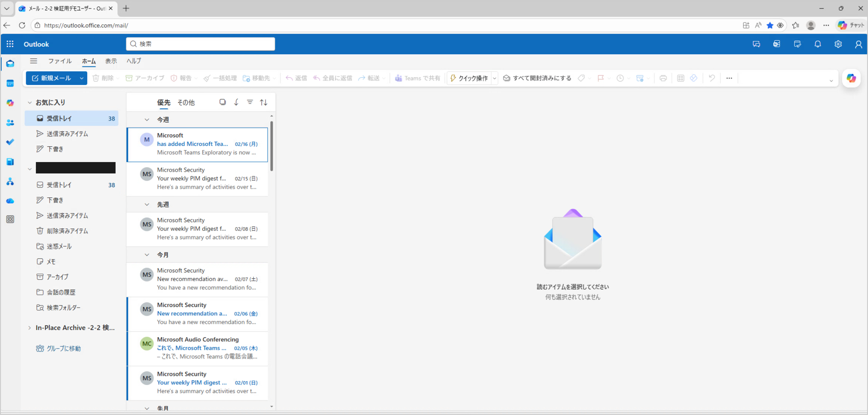Image resolution: width=868 pixels, height=415 pixels.
Task: Click the Settings gear icon
Action: pyautogui.click(x=838, y=44)
